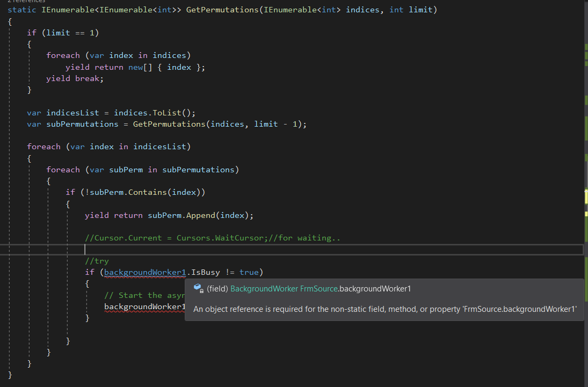Click indicesList in its var declaration
This screenshot has width=588, height=387.
pos(72,113)
